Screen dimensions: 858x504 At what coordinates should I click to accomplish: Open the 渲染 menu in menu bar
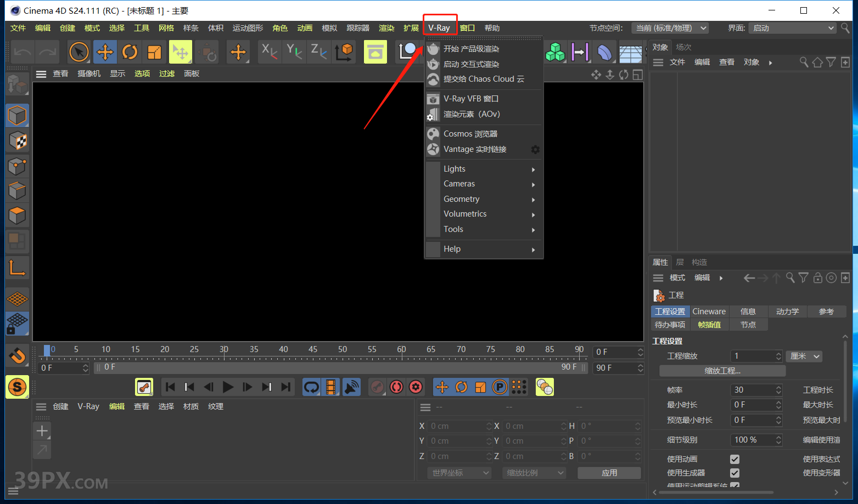(x=386, y=28)
